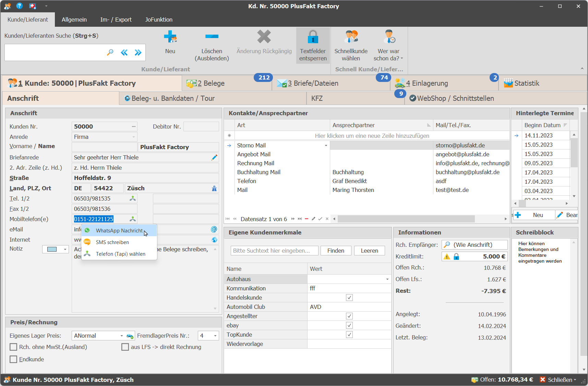Image resolution: width=588 pixels, height=386 pixels.
Task: Delete the contact record with the red minus
Action: point(307,219)
